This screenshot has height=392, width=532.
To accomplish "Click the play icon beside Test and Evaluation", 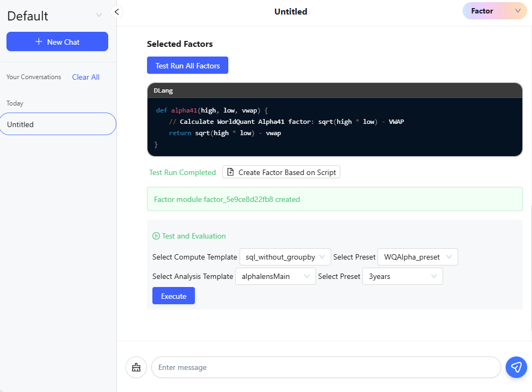I will pyautogui.click(x=156, y=236).
